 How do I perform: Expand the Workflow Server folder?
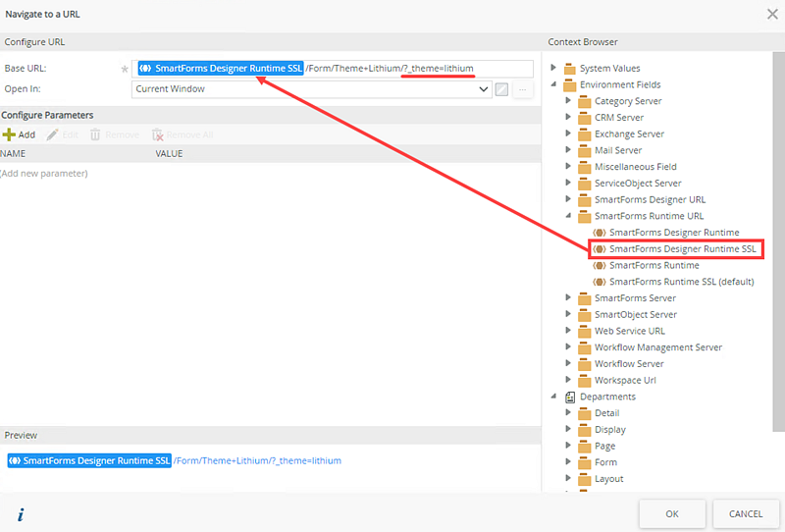point(569,364)
